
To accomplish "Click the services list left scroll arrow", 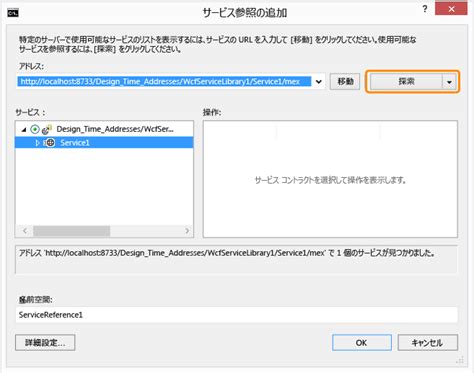I will pyautogui.click(x=25, y=231).
